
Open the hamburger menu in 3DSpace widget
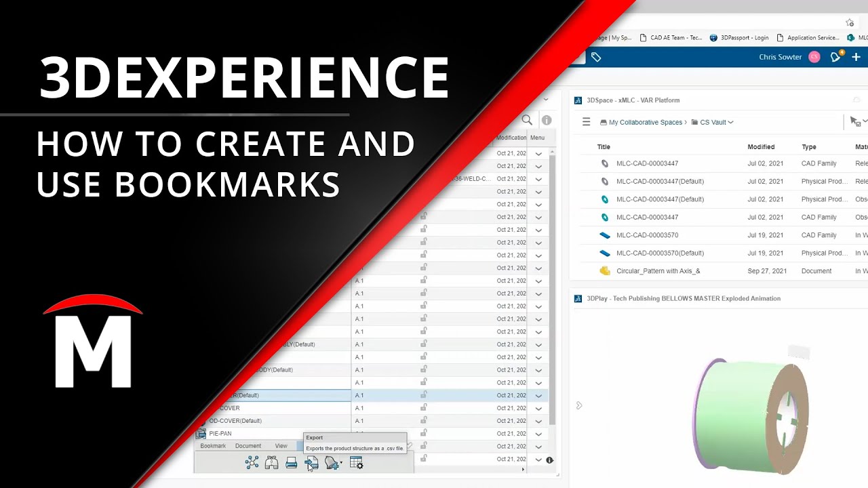pos(587,122)
